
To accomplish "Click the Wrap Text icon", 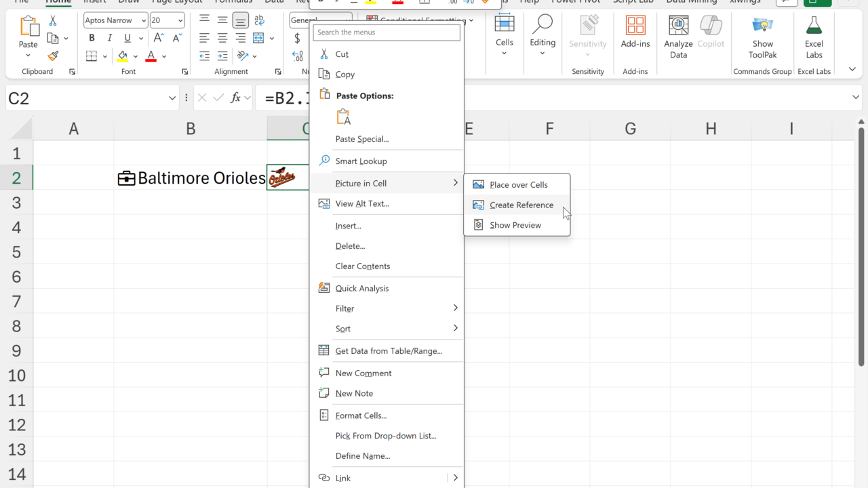I will tap(260, 20).
